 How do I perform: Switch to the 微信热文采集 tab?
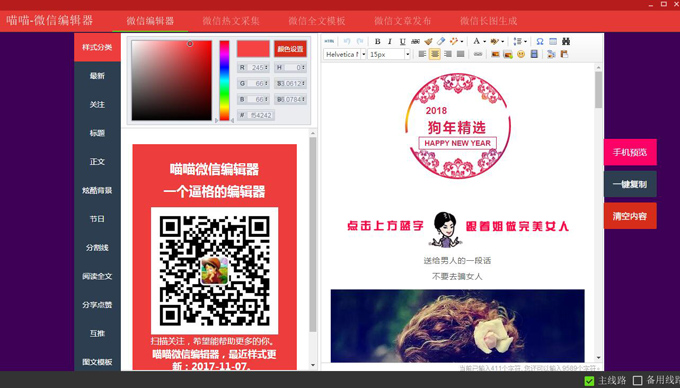click(231, 21)
